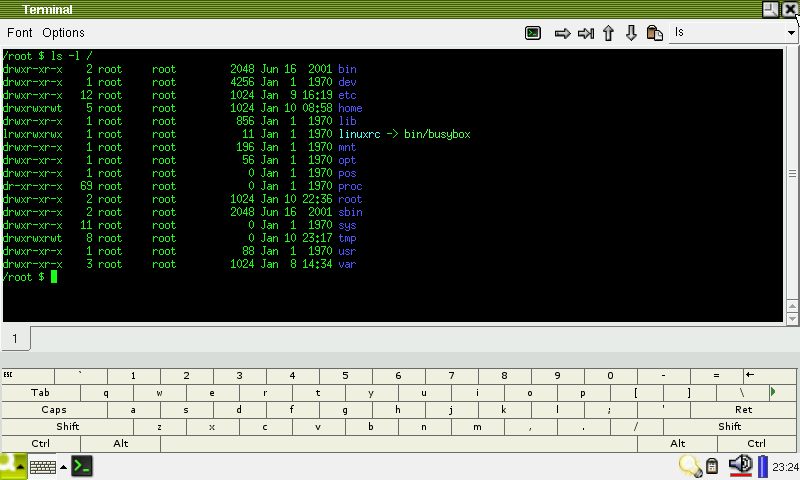Switch to Terminal app via taskbar icon

click(82, 466)
